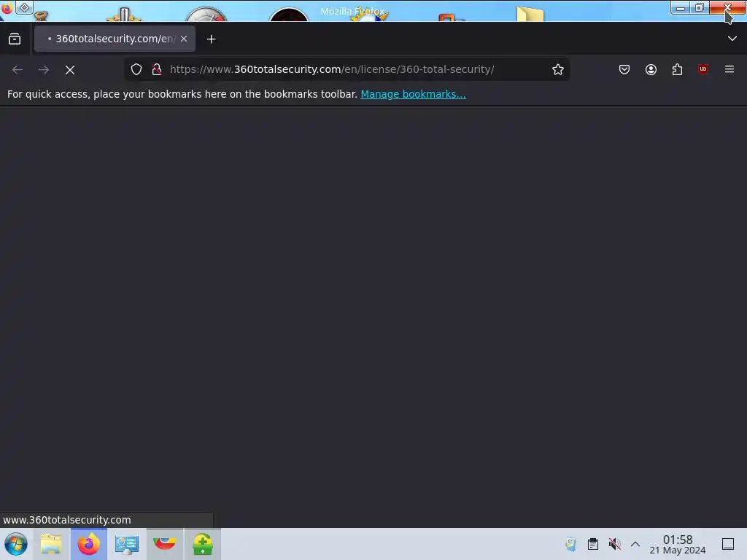This screenshot has width=747, height=560.
Task: Select the 360totalsecurity.com tab
Action: coord(115,39)
